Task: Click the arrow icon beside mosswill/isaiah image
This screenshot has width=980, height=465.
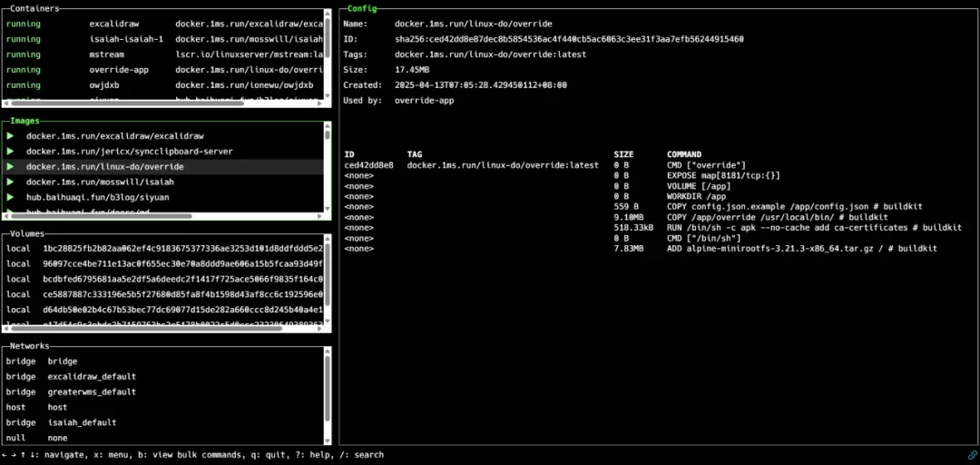Action: (10, 183)
